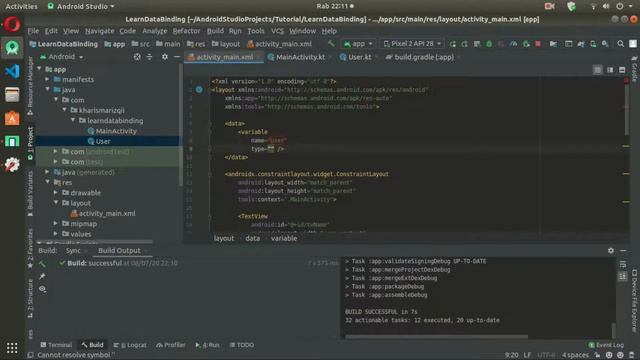This screenshot has width=640, height=360.
Task: Expand the manifests folder
Action: [x=47, y=79]
